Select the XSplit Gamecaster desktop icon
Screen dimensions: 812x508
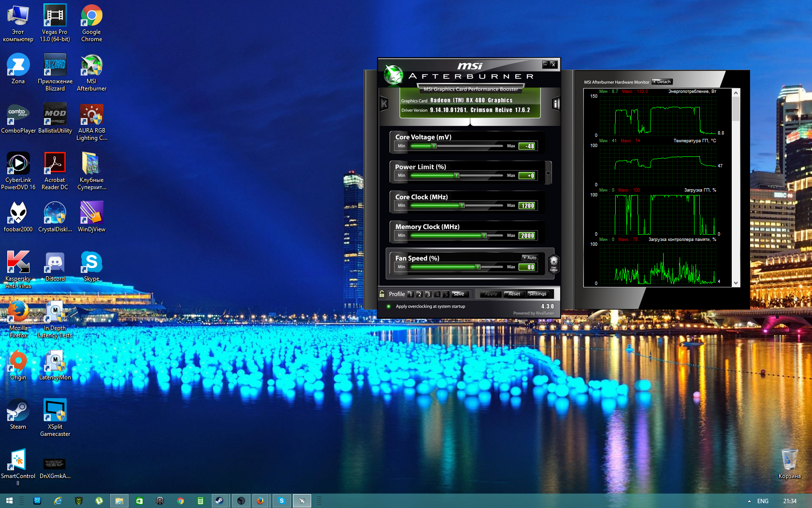pos(55,418)
